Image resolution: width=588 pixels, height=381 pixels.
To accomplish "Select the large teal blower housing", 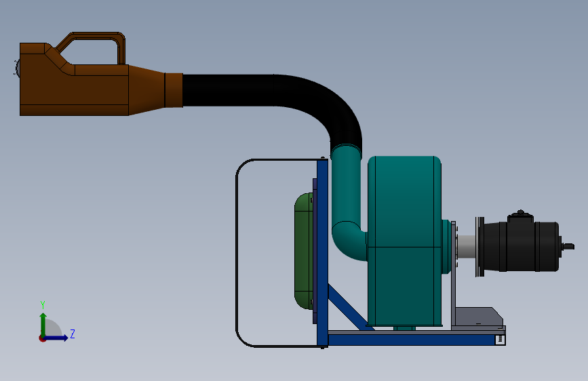I will (404, 240).
